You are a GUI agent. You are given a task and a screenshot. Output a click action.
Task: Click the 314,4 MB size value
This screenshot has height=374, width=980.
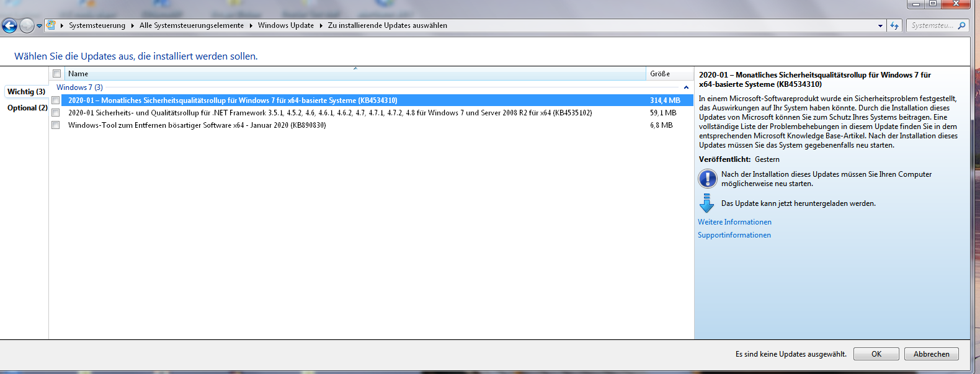pyautogui.click(x=665, y=100)
